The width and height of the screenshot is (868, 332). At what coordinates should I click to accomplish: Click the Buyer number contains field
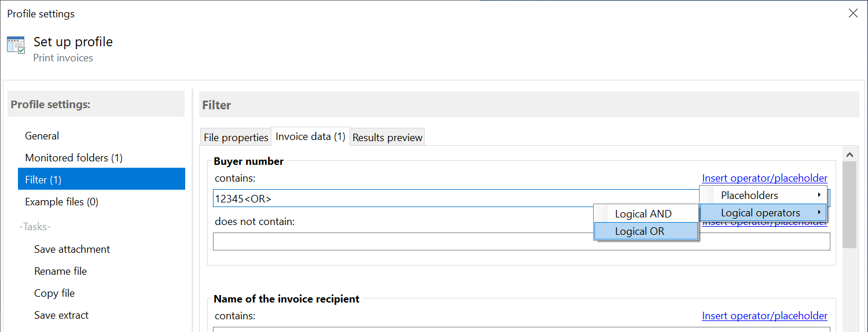click(456, 198)
